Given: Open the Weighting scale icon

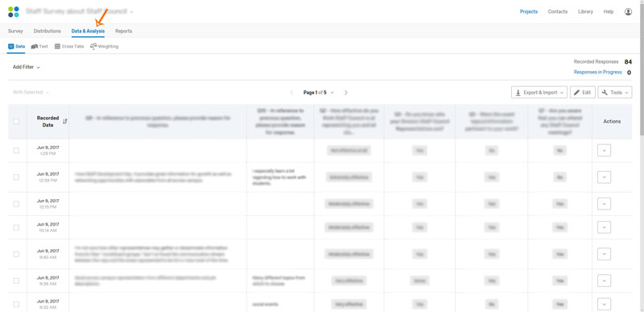Looking at the screenshot, I should (x=93, y=47).
